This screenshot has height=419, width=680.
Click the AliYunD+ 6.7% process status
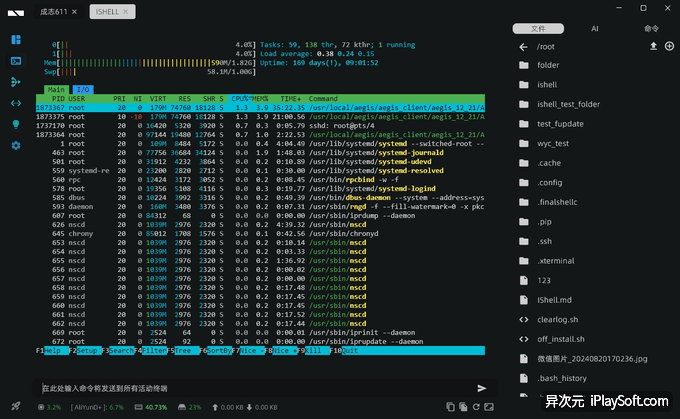click(97, 407)
